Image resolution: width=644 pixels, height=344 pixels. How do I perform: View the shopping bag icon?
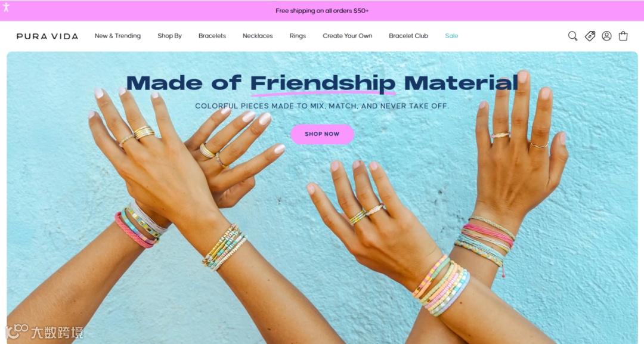click(623, 36)
